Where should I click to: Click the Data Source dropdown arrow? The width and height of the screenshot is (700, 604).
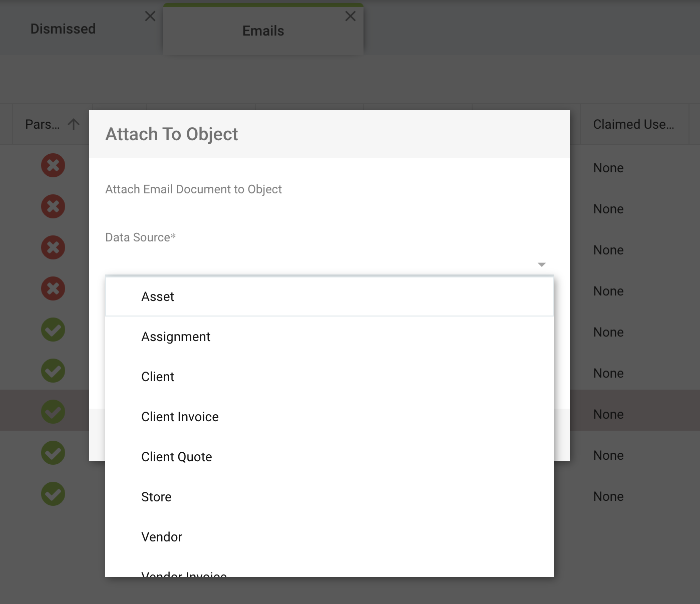541,264
